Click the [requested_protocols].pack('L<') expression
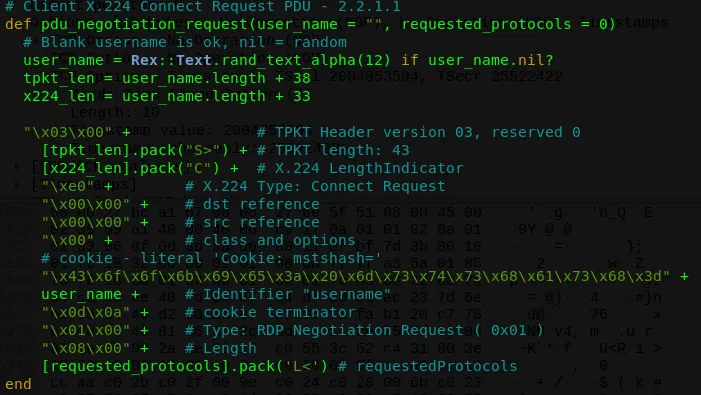 tap(185, 366)
